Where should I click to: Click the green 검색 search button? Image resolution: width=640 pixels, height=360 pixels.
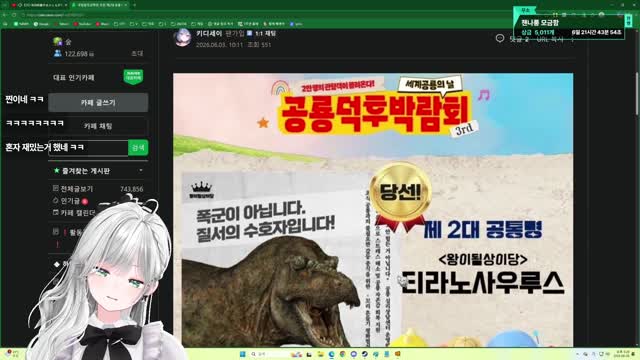(x=138, y=147)
